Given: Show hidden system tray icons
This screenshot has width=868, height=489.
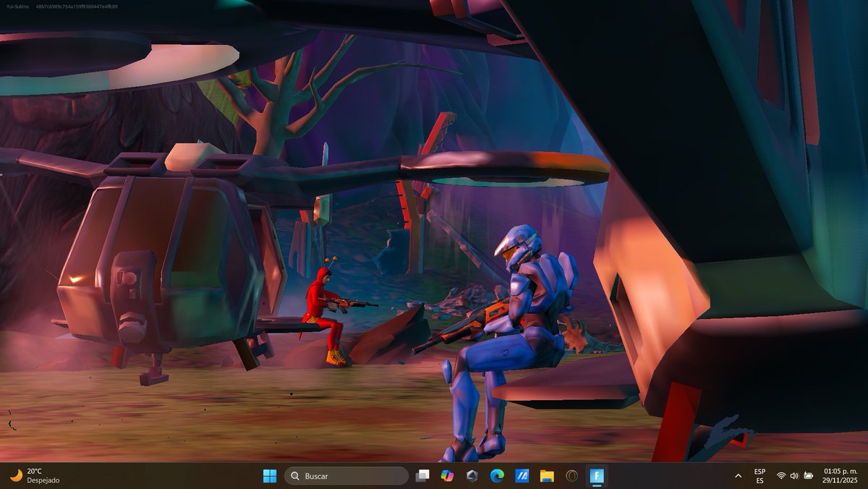Looking at the screenshot, I should click(x=738, y=476).
